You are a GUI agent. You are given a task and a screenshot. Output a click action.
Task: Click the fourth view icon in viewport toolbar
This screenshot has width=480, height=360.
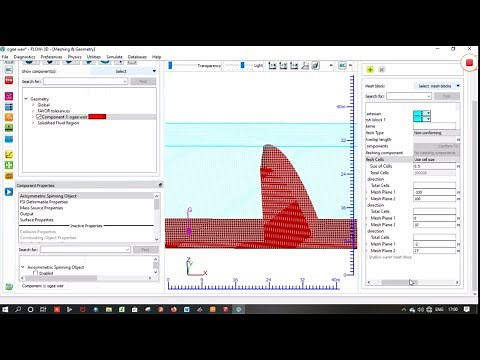304,66
